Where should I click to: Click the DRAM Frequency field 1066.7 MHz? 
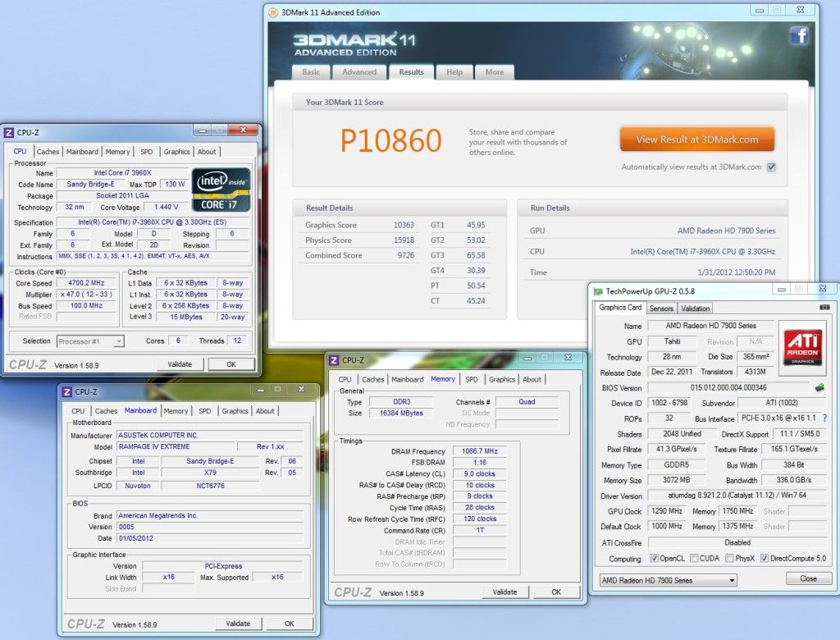click(479, 451)
